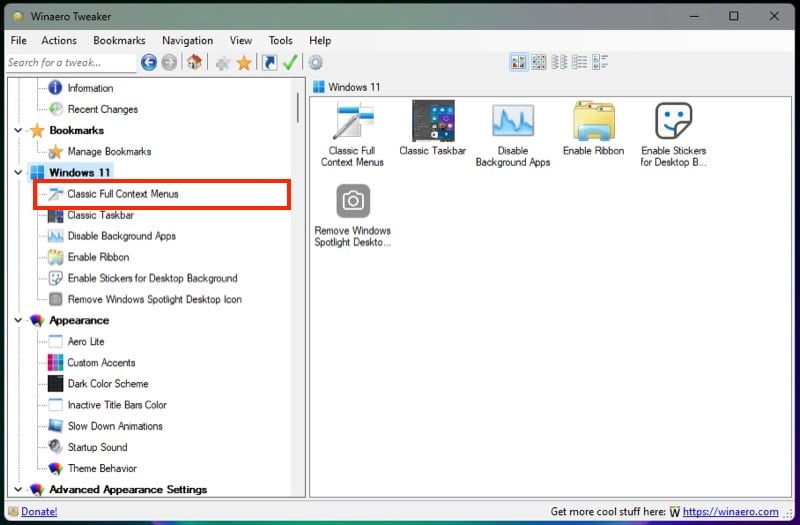The height and width of the screenshot is (525, 800).
Task: Click the blue Back navigation arrow
Action: (148, 62)
